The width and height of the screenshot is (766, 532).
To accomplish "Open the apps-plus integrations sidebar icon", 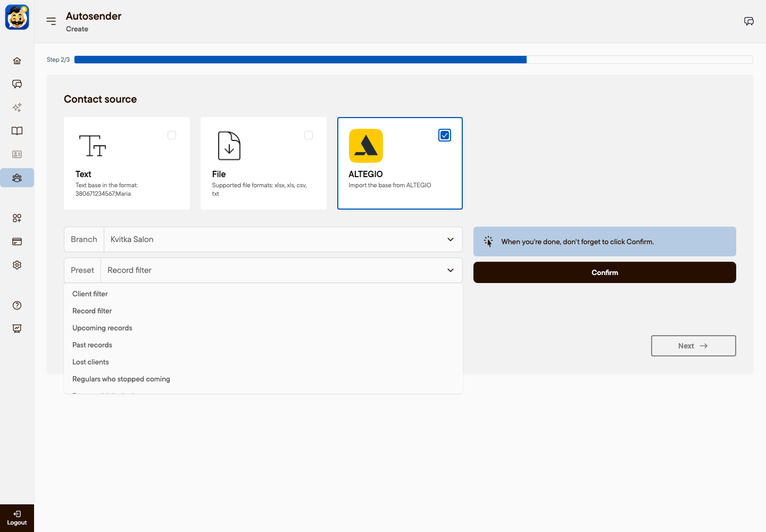I will point(17,218).
